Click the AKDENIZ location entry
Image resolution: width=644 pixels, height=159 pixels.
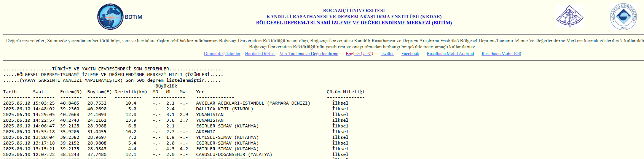click(206, 132)
